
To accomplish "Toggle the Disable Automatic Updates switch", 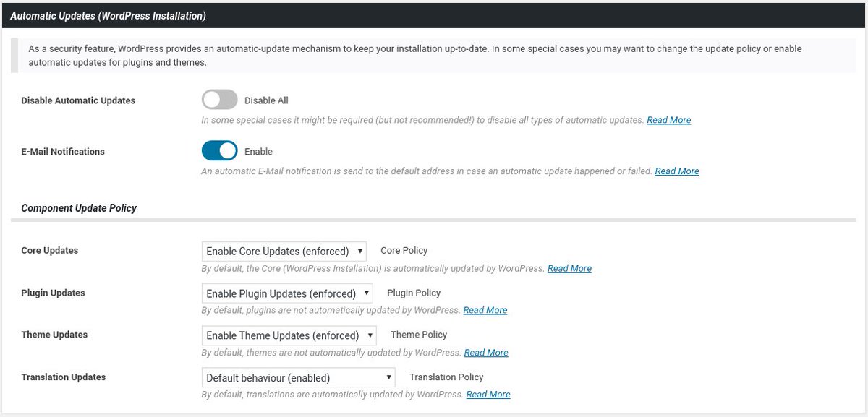I will 219,100.
